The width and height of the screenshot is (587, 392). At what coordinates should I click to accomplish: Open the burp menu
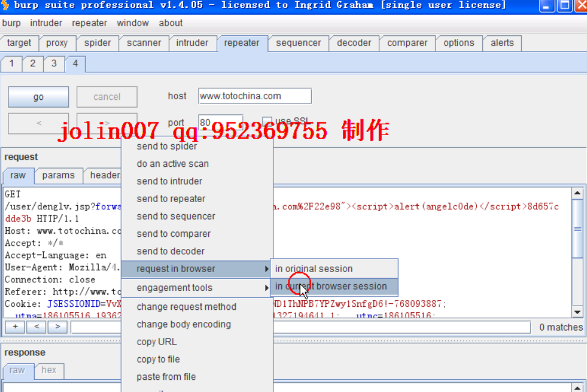click(11, 23)
